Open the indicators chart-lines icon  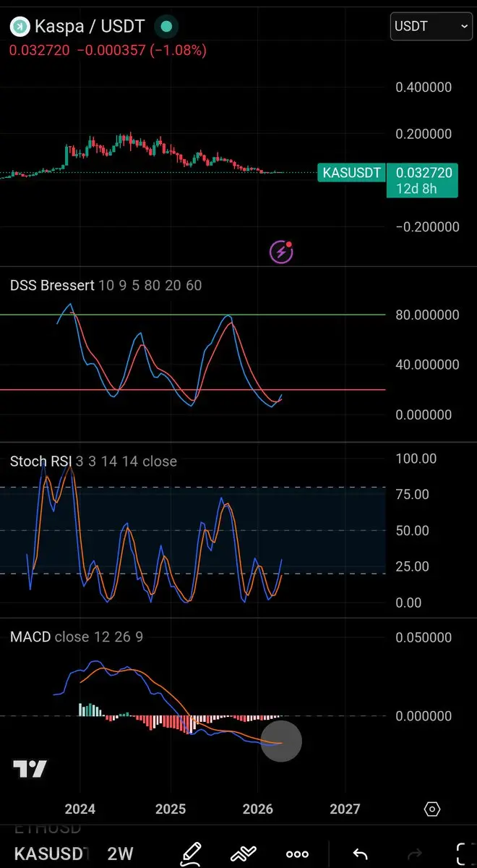pos(244,854)
